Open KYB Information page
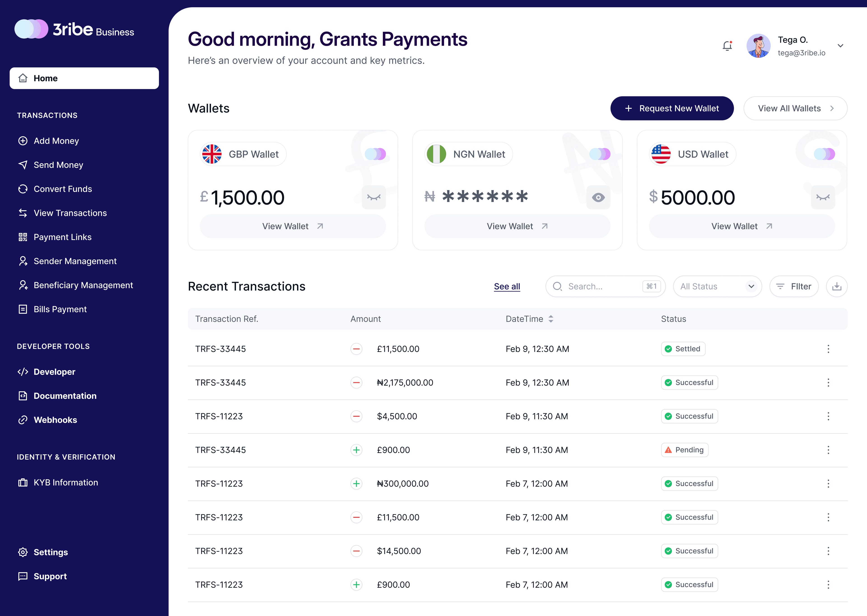 click(x=66, y=482)
